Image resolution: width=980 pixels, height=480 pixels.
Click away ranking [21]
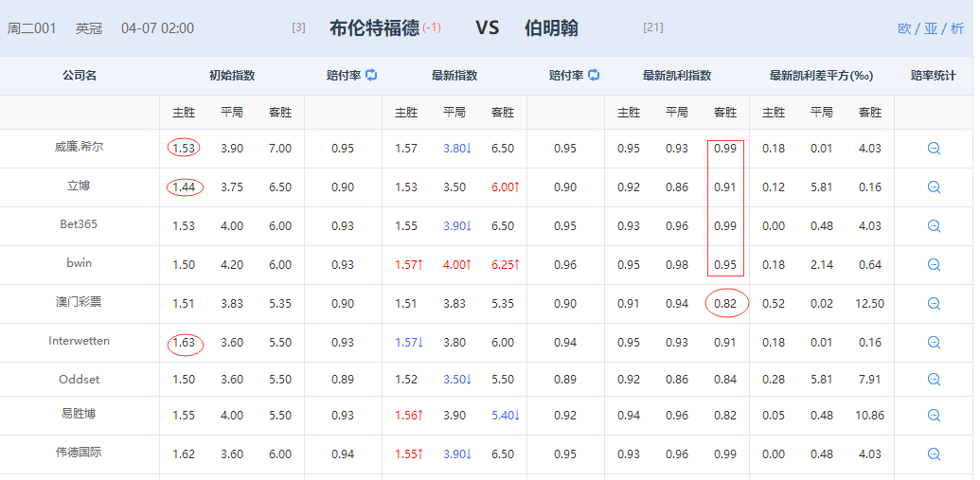[653, 27]
